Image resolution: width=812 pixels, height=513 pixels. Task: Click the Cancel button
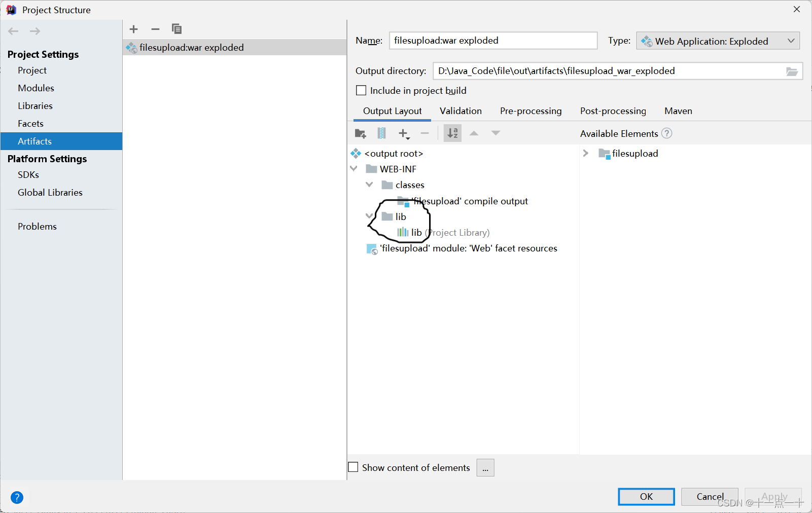[x=709, y=497]
